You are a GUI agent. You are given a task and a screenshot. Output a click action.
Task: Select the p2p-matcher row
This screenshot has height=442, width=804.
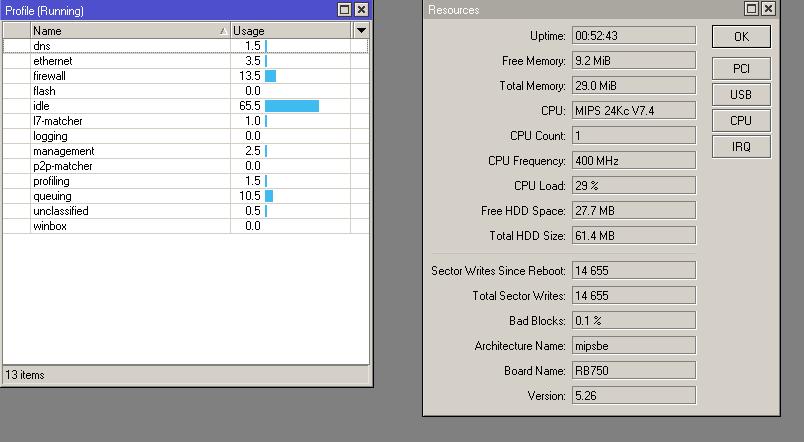click(186, 166)
